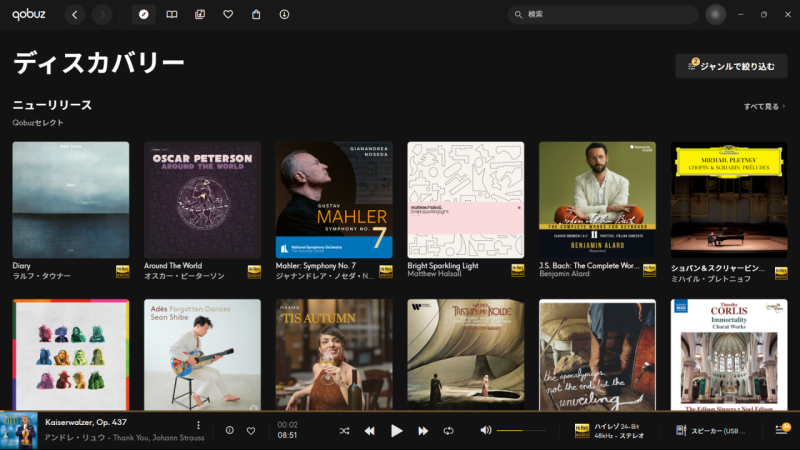Open the Discover compass icon

(143, 15)
